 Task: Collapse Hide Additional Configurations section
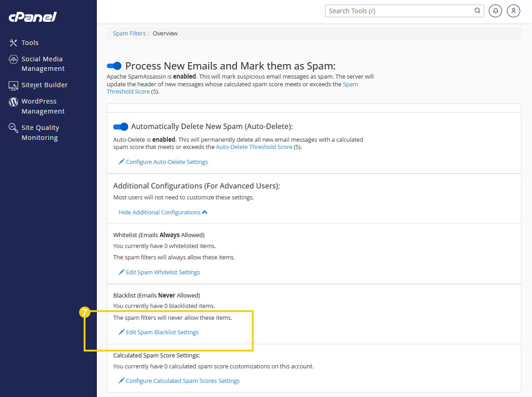coord(163,212)
